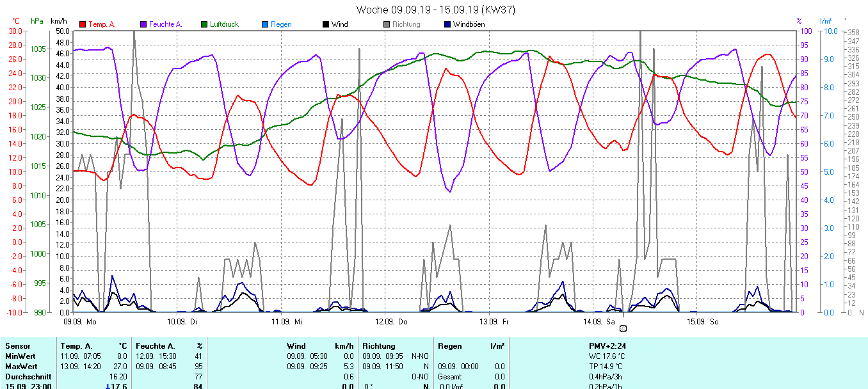868x389 pixels.
Task: Click the red Temp. A. legend swatch
Action: [x=83, y=24]
